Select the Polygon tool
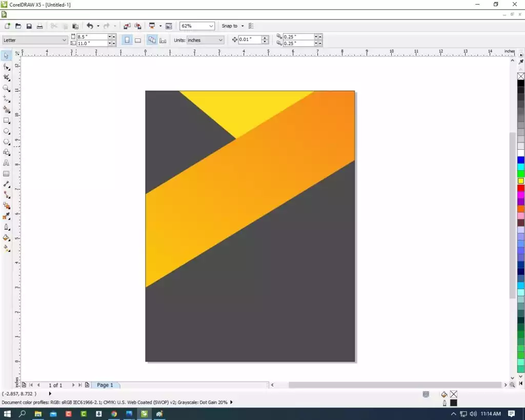The width and height of the screenshot is (525, 420). (x=6, y=142)
